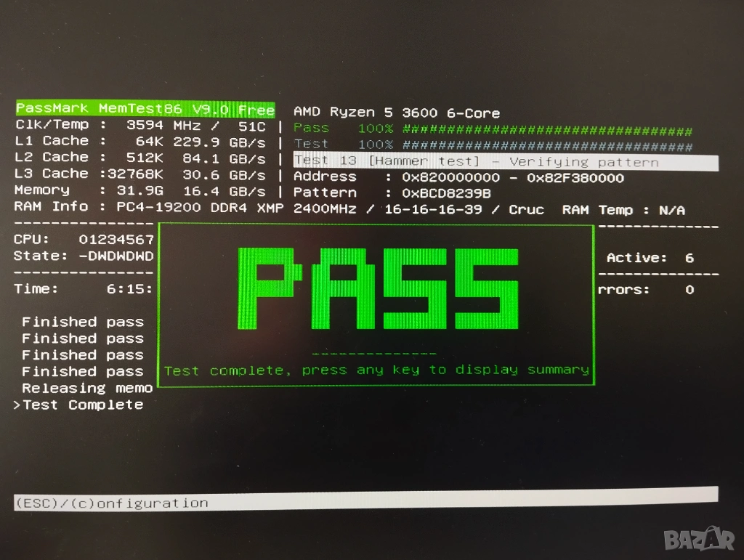
Task: Click the L2 Cache 512K row
Action: tap(140, 158)
